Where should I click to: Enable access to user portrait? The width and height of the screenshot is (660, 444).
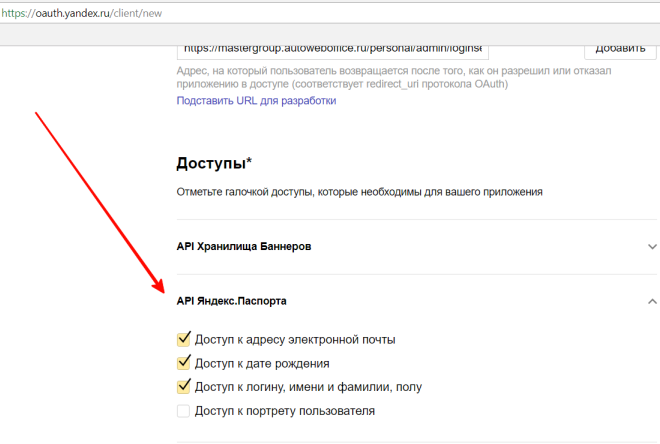coord(184,410)
